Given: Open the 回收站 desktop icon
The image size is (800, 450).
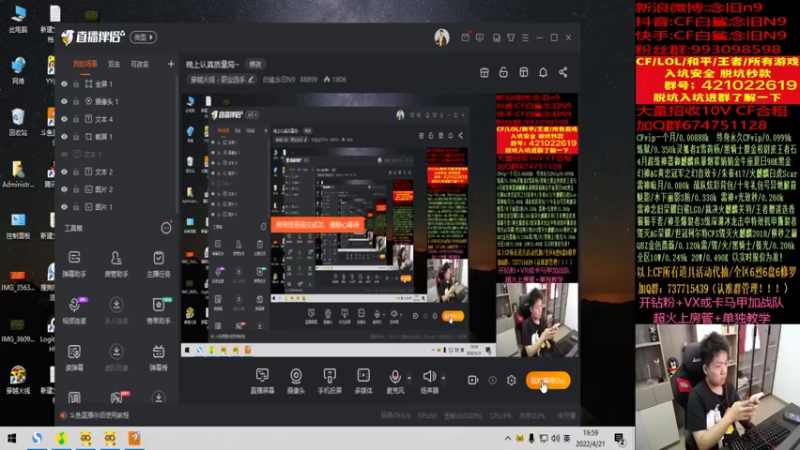Looking at the screenshot, I should (x=18, y=122).
